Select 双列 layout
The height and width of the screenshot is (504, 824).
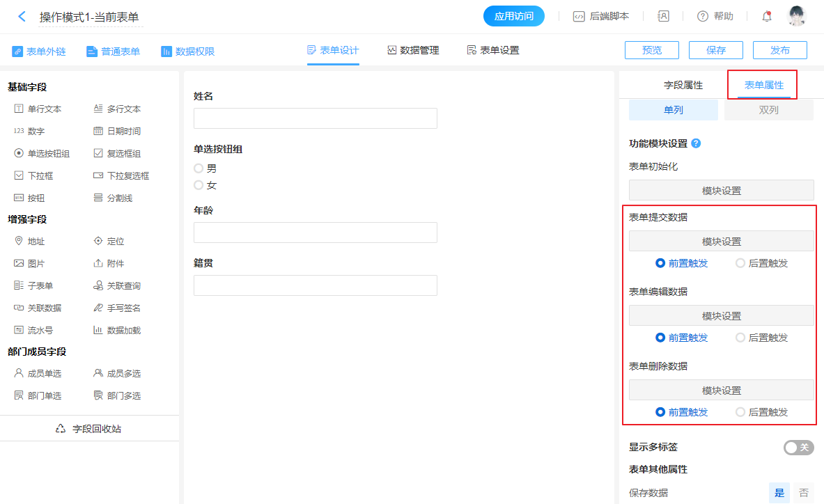[769, 110]
